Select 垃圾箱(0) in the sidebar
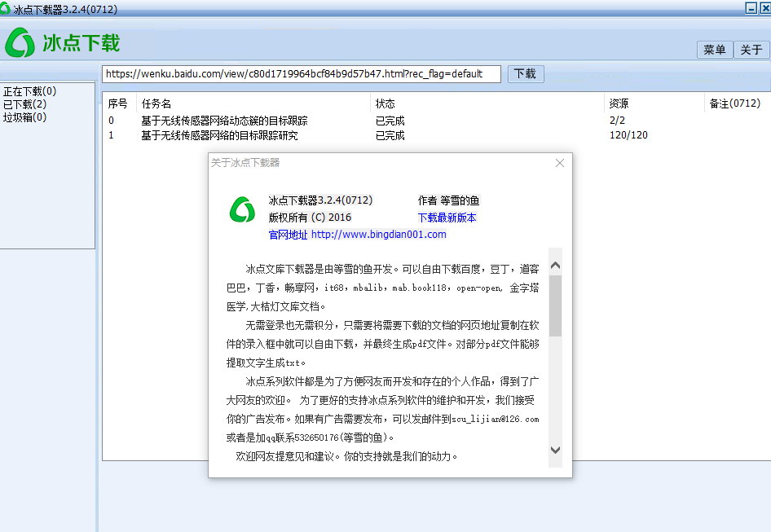 coord(25,117)
